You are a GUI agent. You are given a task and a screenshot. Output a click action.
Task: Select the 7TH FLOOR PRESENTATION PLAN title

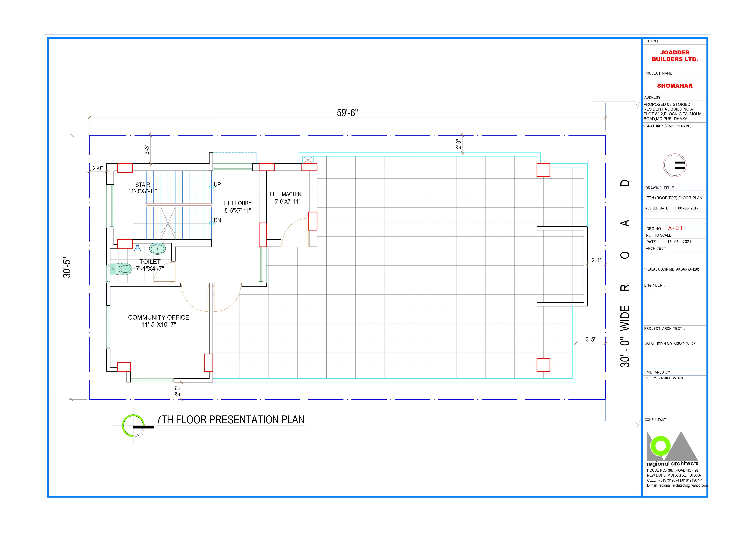tap(230, 420)
